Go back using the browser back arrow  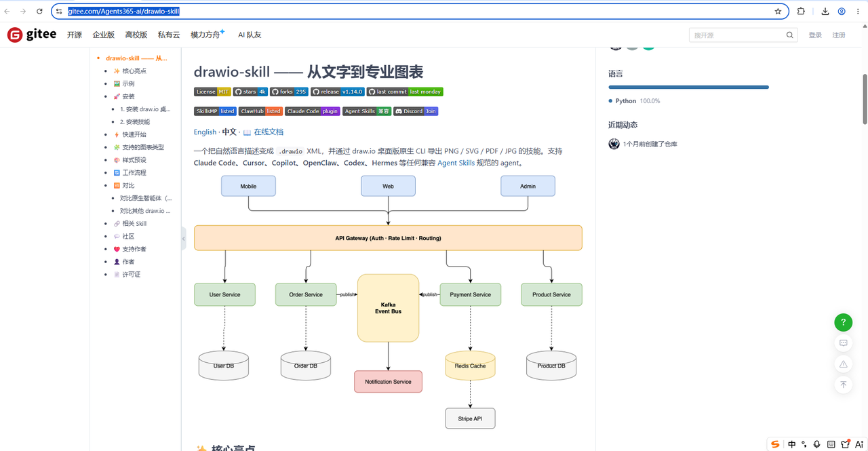click(7, 12)
